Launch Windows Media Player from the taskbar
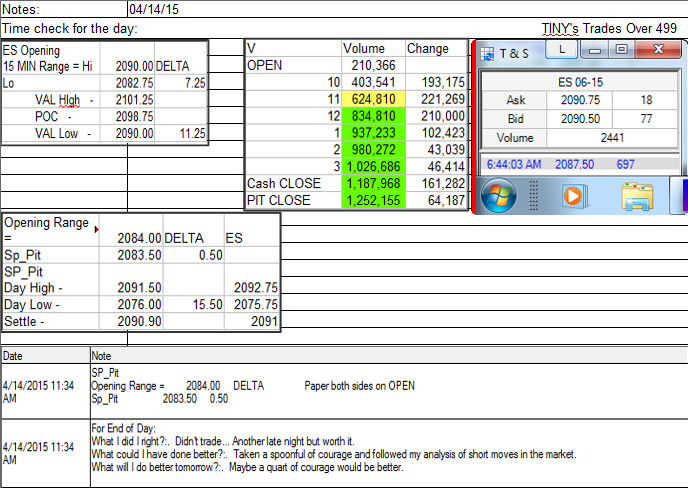 (574, 196)
